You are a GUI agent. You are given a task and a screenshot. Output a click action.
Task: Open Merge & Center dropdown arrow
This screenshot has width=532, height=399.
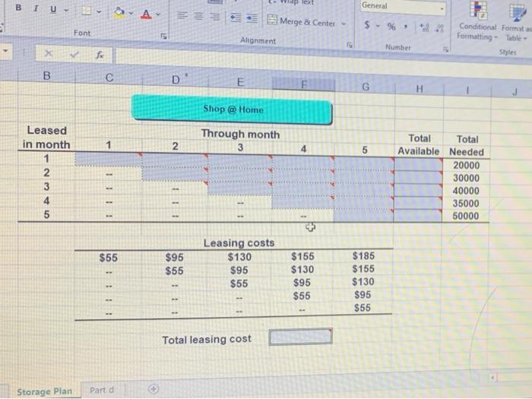pos(344,24)
